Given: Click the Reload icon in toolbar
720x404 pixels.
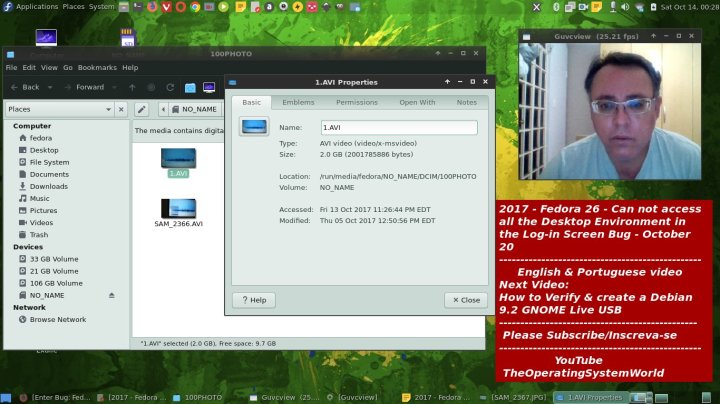Looking at the screenshot, I should point(170,87).
